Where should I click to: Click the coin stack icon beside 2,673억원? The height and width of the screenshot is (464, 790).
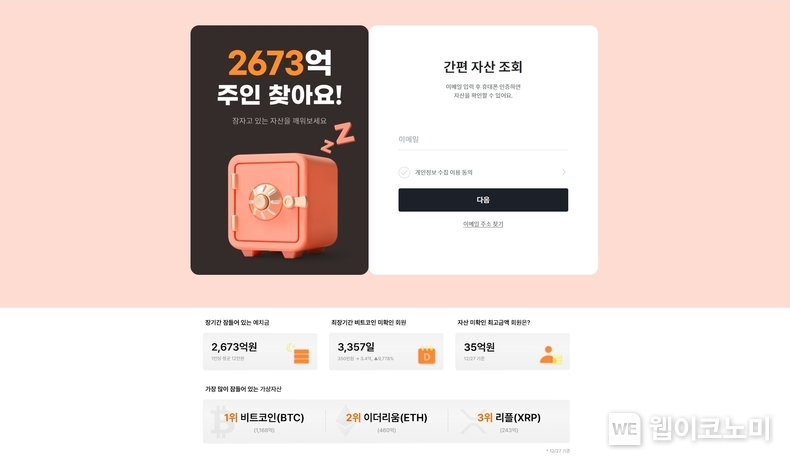coord(298,353)
